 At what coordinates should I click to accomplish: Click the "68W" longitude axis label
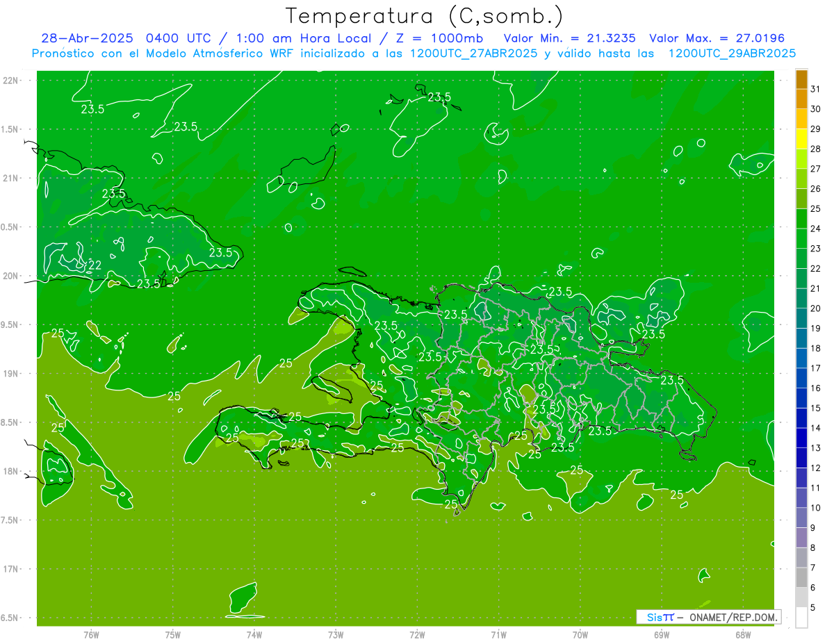(743, 634)
